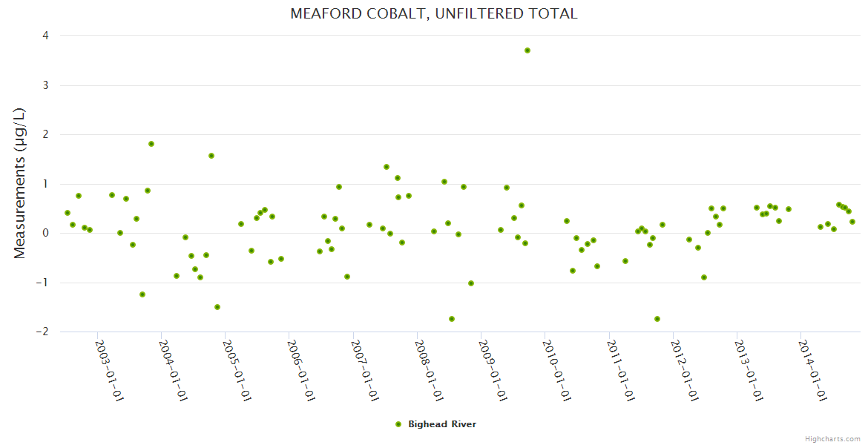868x445 pixels.
Task: Click the 2009-01-01 x-axis label
Action: (x=492, y=370)
